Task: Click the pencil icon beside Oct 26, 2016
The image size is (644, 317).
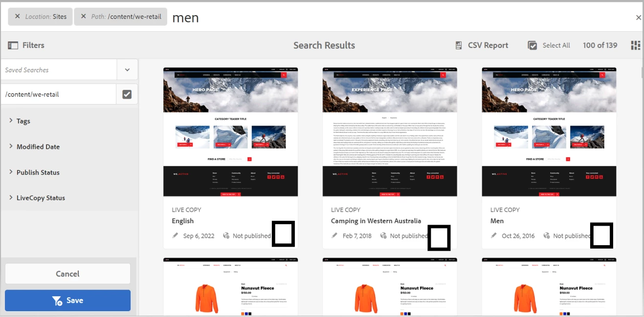Action: (x=494, y=235)
